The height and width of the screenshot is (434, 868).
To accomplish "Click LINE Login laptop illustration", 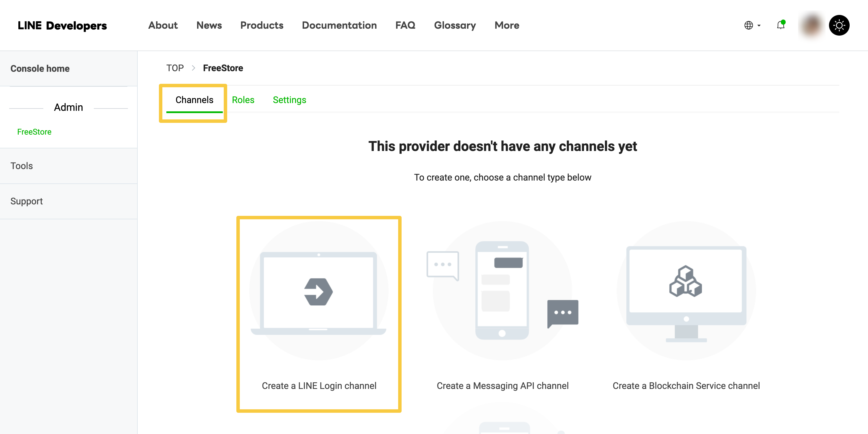I will [318, 292].
